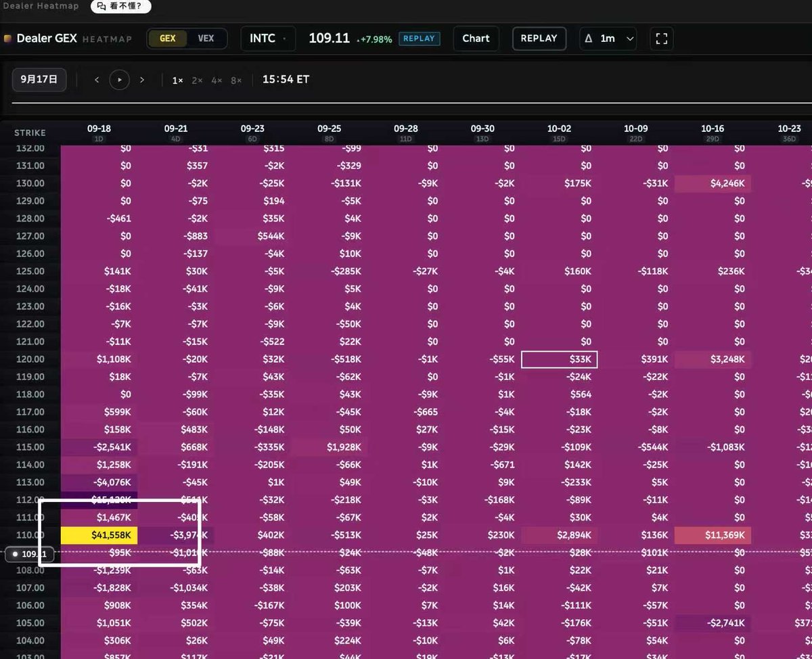812x659 pixels.
Task: Click the blue REPLAY status badge
Action: (419, 39)
